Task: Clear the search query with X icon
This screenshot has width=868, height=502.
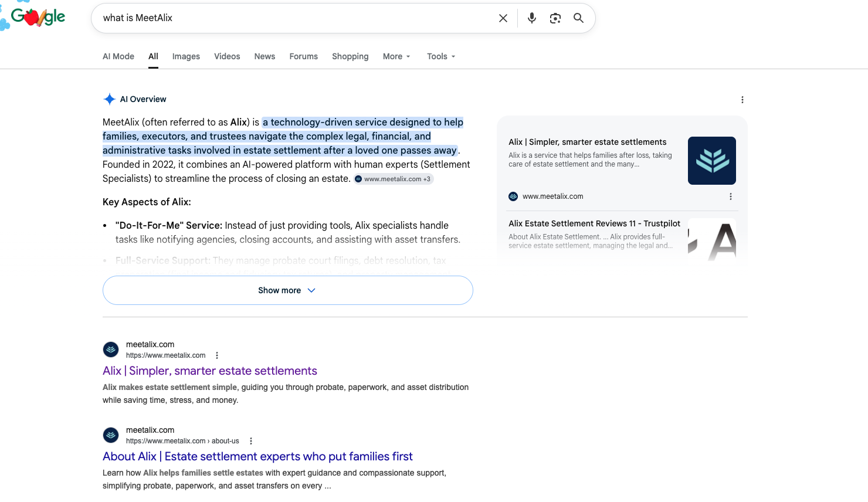Action: (x=503, y=18)
